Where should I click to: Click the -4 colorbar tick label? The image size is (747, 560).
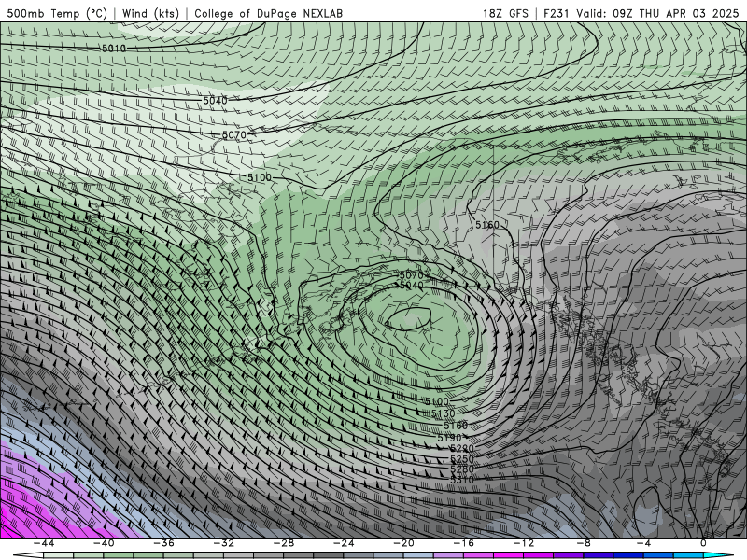(643, 543)
